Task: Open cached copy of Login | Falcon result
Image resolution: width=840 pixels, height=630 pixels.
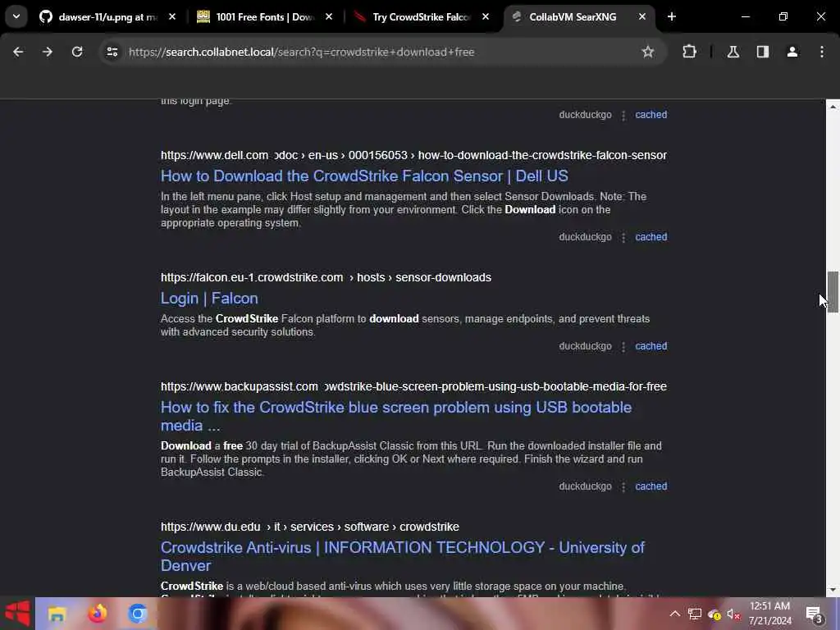Action: (651, 346)
